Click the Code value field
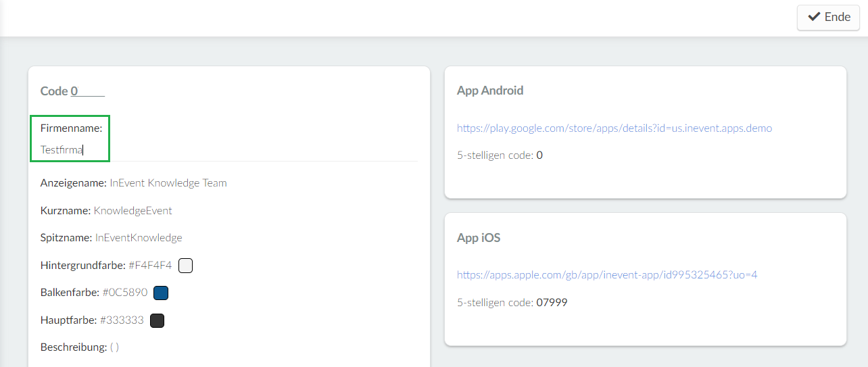The width and height of the screenshot is (868, 367). [x=88, y=91]
